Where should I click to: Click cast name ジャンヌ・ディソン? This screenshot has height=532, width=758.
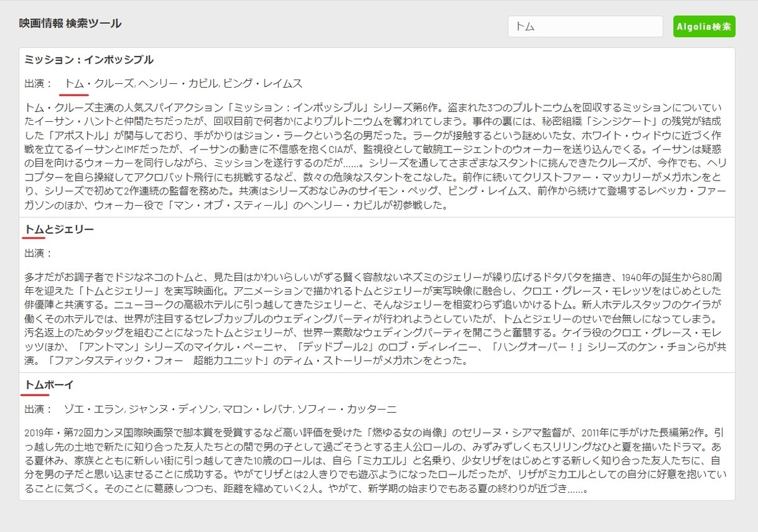coord(173,409)
